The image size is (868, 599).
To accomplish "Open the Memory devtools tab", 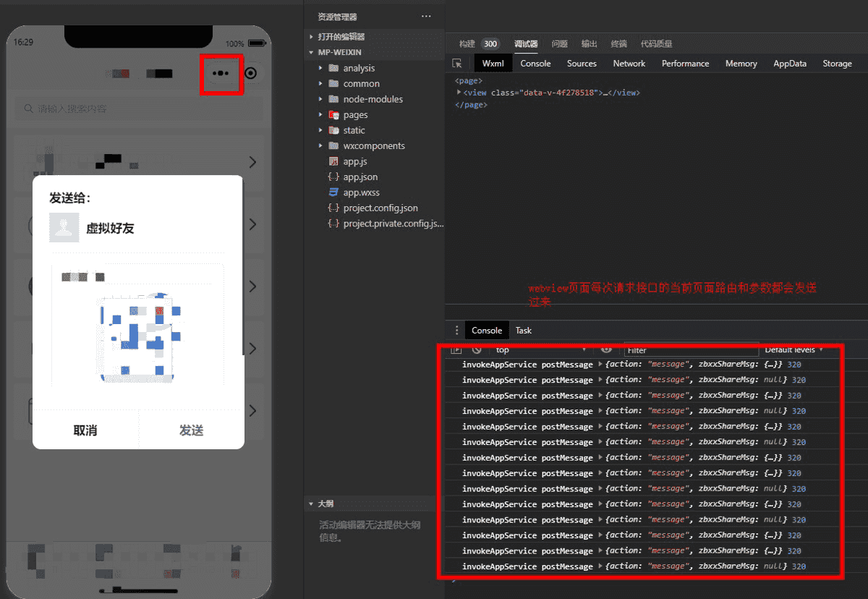I will click(x=741, y=64).
